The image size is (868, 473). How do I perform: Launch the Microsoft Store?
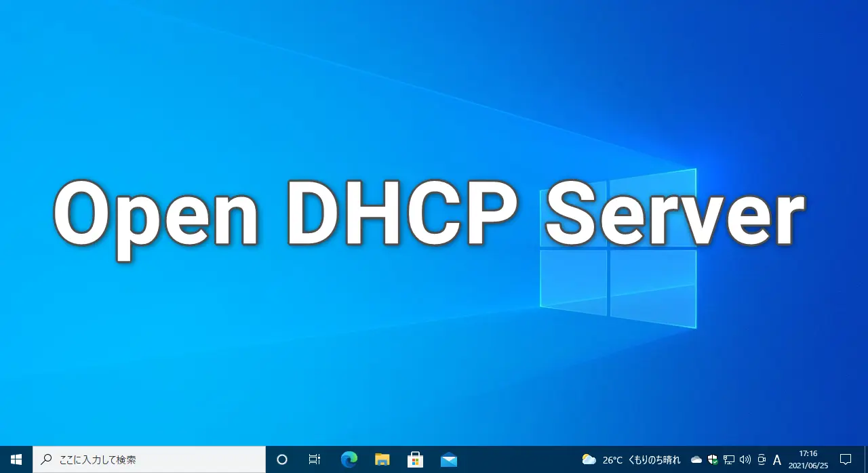tap(415, 459)
